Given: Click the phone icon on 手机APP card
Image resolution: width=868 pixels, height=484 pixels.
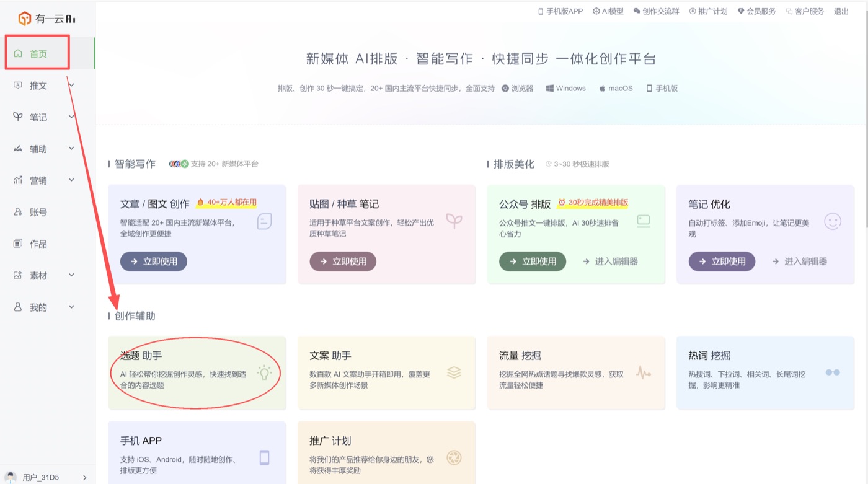Looking at the screenshot, I should pyautogui.click(x=265, y=457).
